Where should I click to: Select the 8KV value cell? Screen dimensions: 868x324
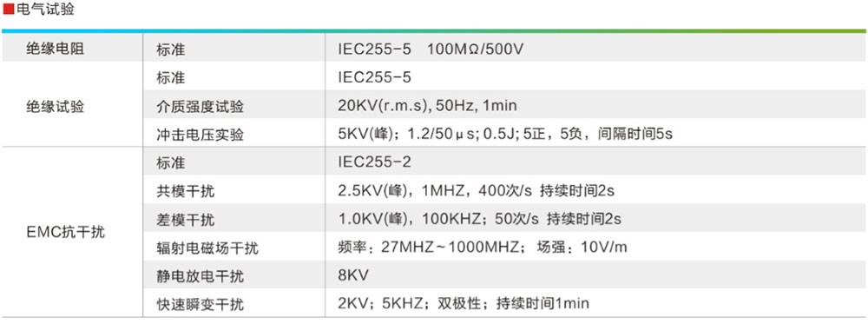[596, 275]
